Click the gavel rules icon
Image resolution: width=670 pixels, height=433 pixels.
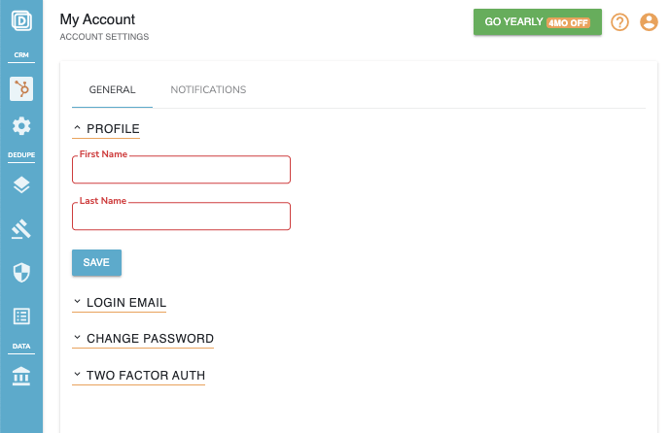21,229
